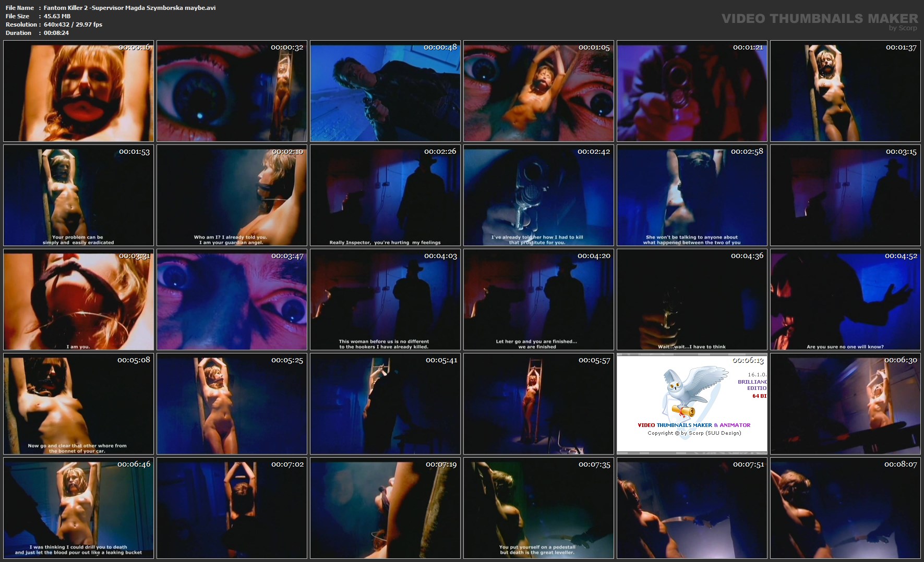
Task: Select the thumbnail timestamped 00:02:58
Action: [692, 196]
